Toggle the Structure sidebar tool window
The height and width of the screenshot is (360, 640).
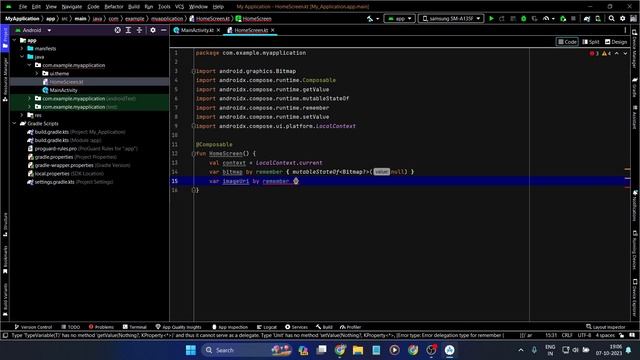(x=5, y=224)
